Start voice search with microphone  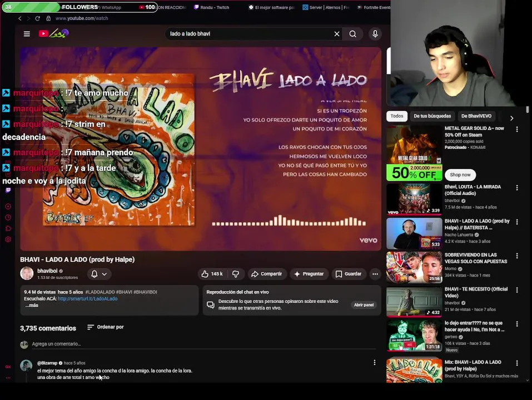375,34
